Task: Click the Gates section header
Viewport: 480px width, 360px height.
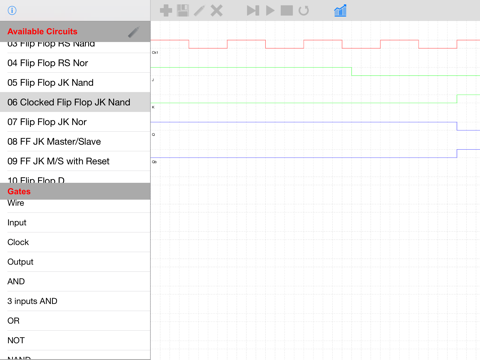Action: pyautogui.click(x=75, y=191)
